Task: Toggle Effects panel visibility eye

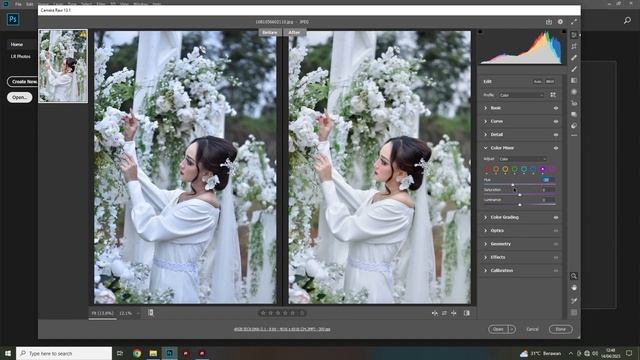Action: [556, 258]
